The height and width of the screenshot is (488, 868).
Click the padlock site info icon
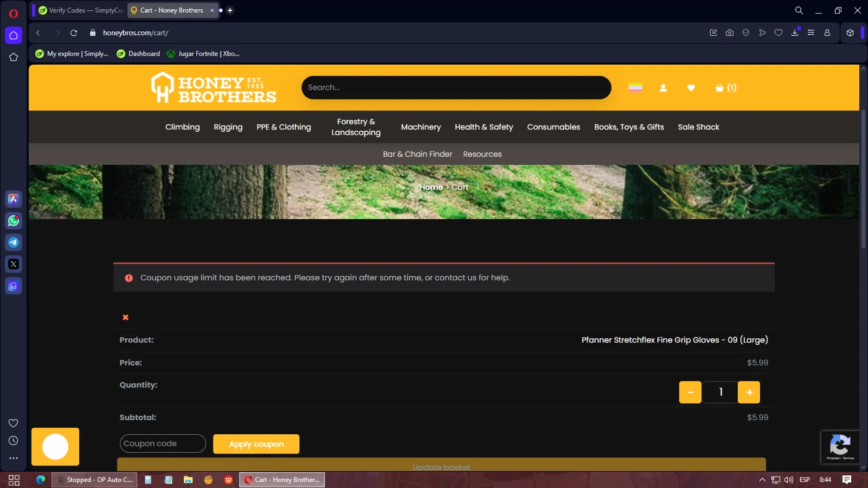point(93,33)
